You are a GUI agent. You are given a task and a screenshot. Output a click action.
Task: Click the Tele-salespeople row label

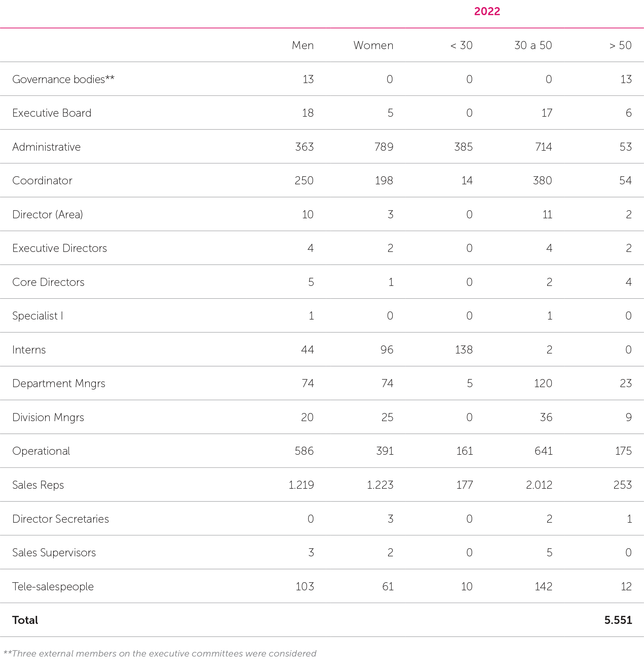coord(53,586)
